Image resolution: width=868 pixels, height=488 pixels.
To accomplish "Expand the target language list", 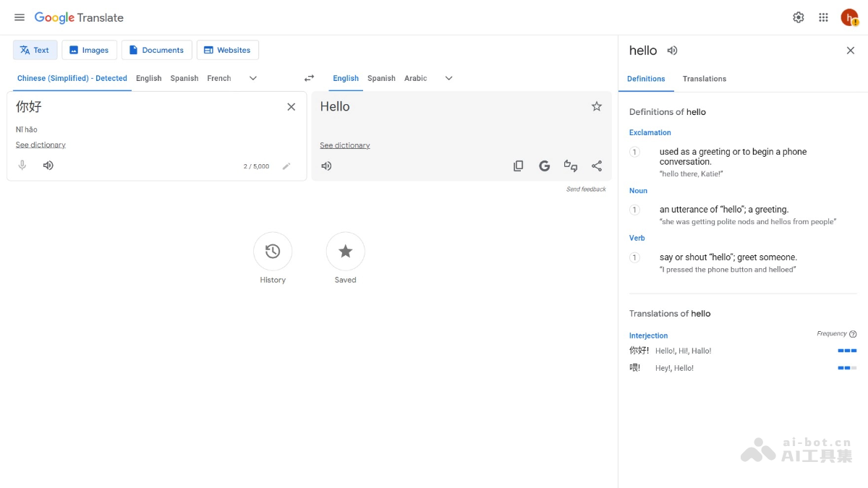I will coord(448,78).
